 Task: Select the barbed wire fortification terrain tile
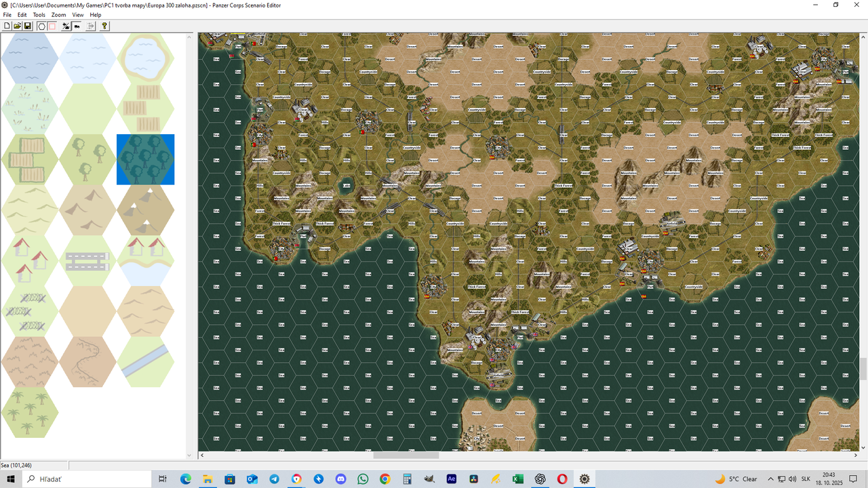point(30,312)
